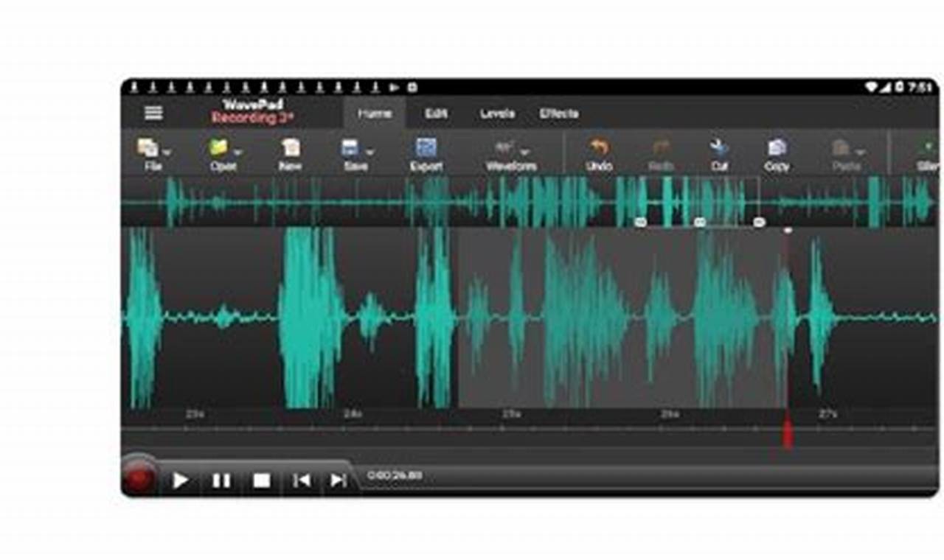Image resolution: width=944 pixels, height=560 pixels.
Task: Click the 25s mark on time ruler
Action: tap(511, 414)
